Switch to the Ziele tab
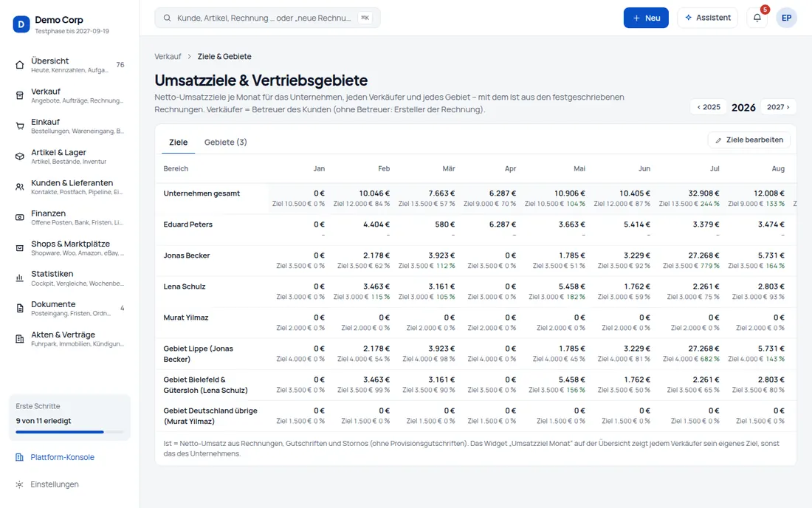This screenshot has width=812, height=508. 178,143
